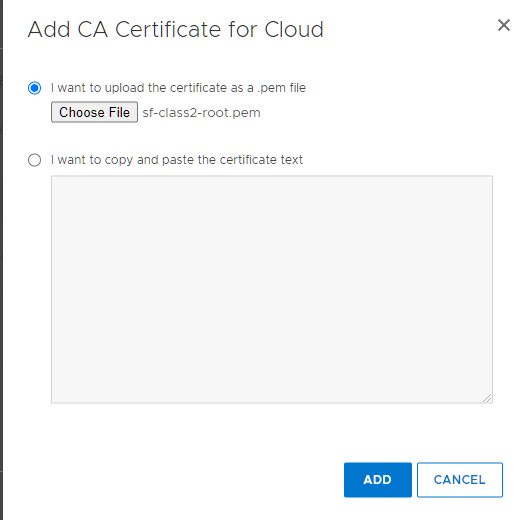The image size is (527, 520).
Task: Click the "upload the certificate as a .pem file" label
Action: click(x=178, y=88)
